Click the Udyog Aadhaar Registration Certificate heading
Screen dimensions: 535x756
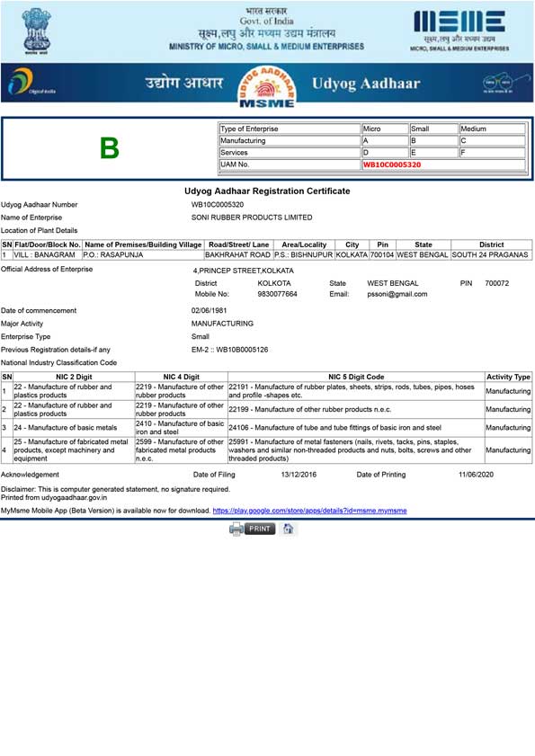point(267,191)
